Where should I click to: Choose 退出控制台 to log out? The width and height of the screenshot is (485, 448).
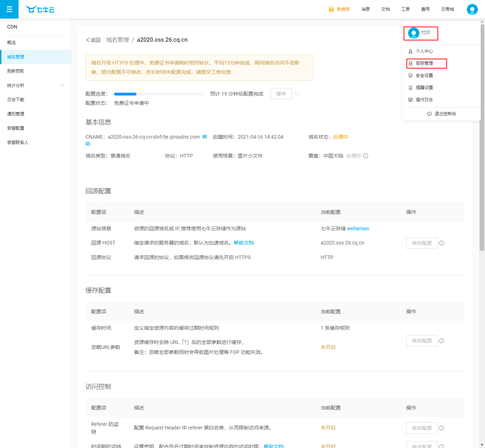coord(442,114)
